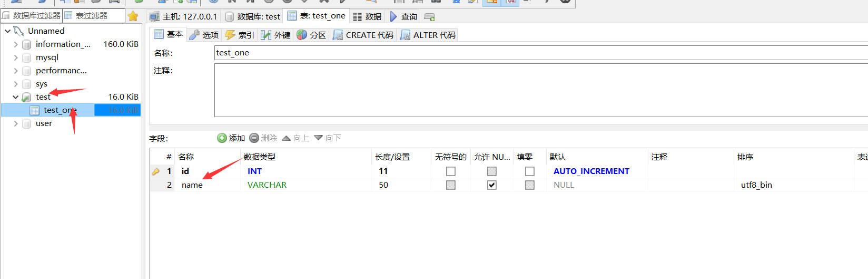
Task: Click the length value 50 cell
Action: [401, 185]
